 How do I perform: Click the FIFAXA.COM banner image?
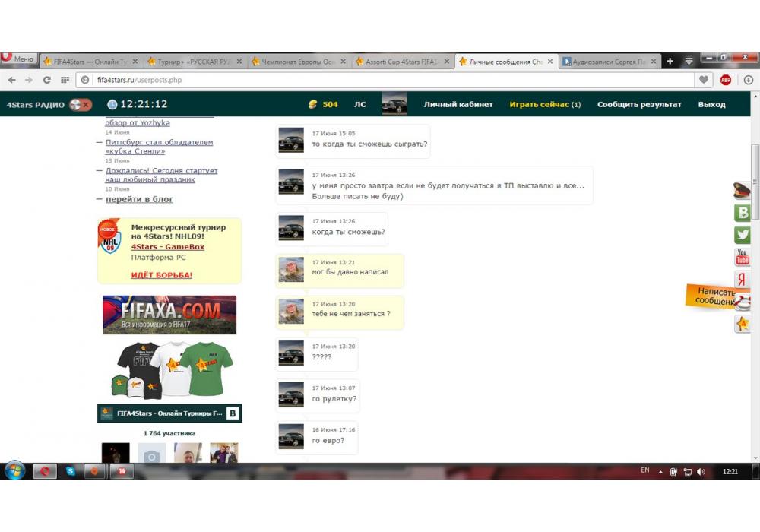pyautogui.click(x=169, y=315)
